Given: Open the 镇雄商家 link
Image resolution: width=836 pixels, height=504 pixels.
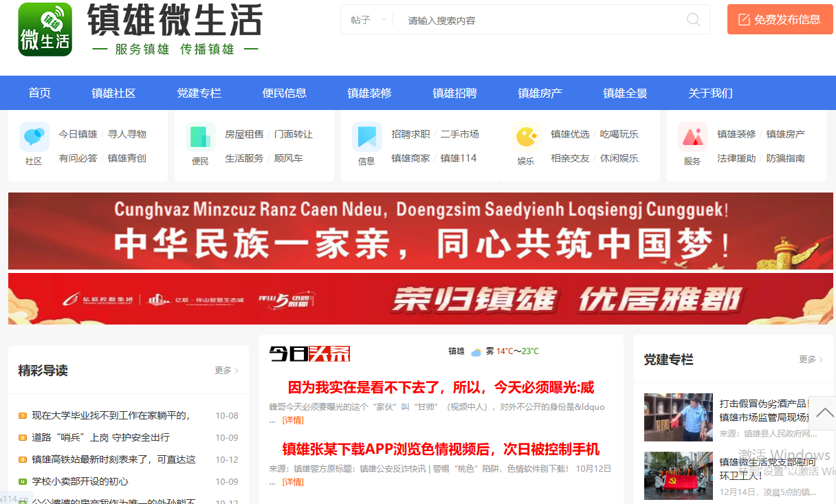Looking at the screenshot, I should 410,158.
